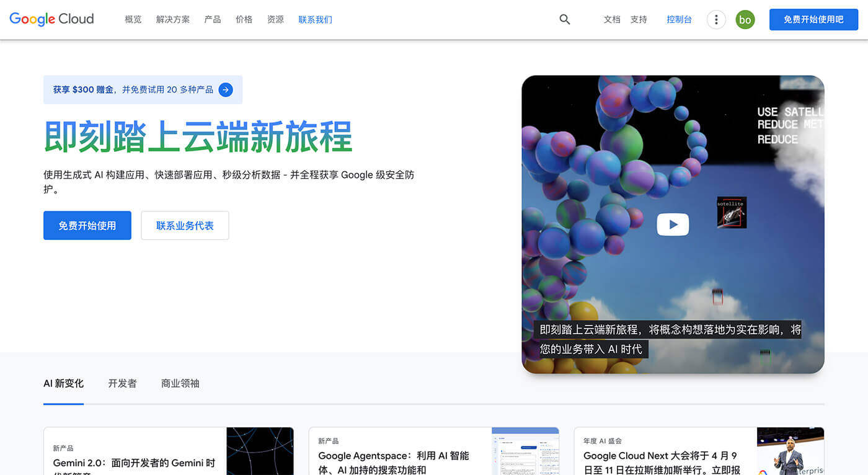Viewport: 868px width, 475px height.
Task: Click the 联系我们 link in the nav bar
Action: [316, 20]
